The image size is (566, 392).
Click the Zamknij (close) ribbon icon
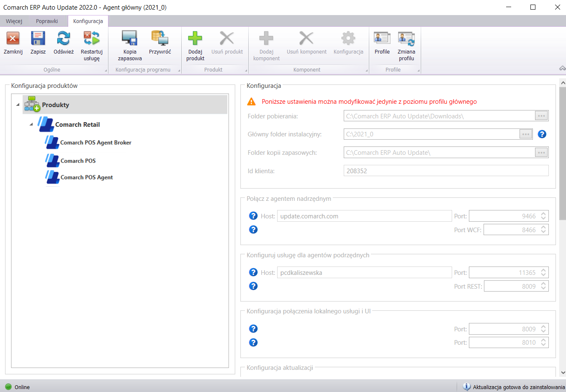click(13, 38)
